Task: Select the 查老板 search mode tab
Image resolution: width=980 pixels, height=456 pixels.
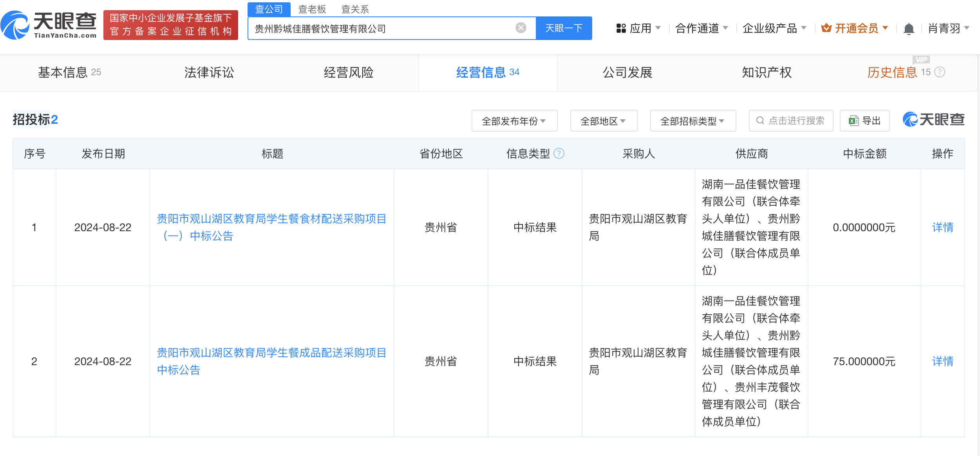Action: click(312, 9)
